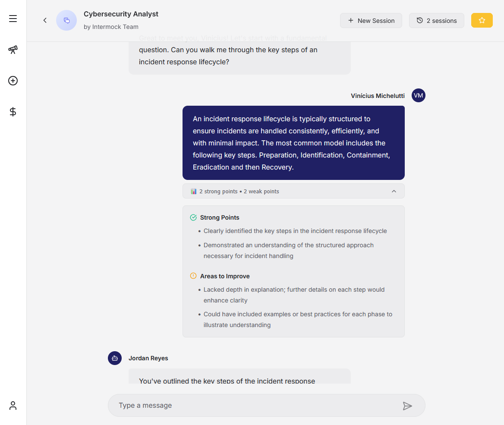Click the Strong Points heading
The height and width of the screenshot is (425, 504).
(220, 217)
